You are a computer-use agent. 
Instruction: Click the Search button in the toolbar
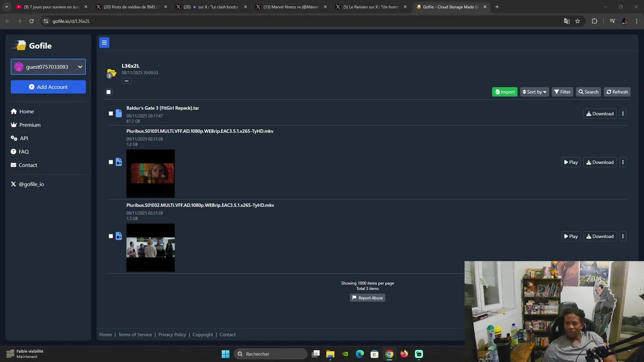(x=588, y=92)
